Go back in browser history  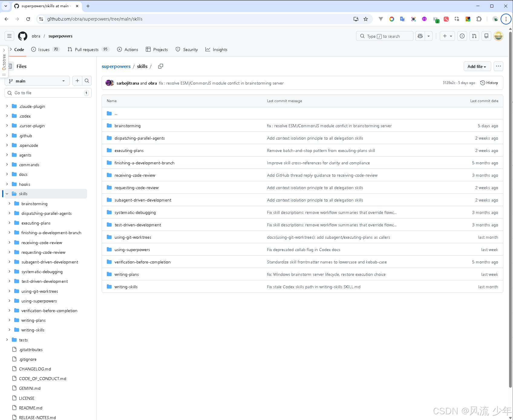pos(6,19)
